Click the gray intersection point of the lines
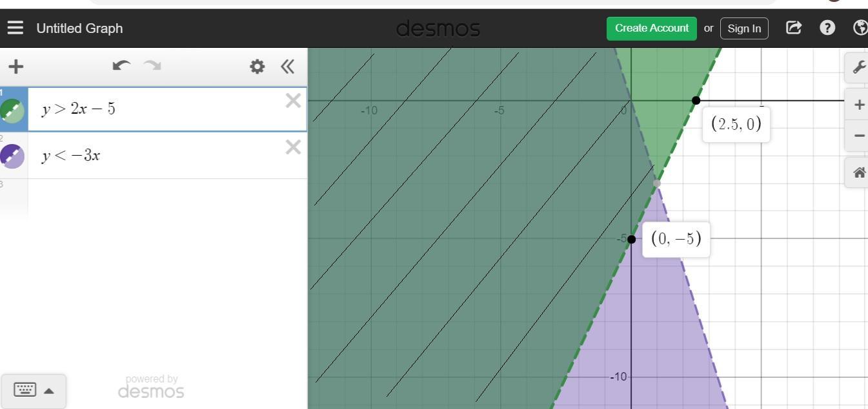This screenshot has height=409, width=868. click(x=657, y=184)
